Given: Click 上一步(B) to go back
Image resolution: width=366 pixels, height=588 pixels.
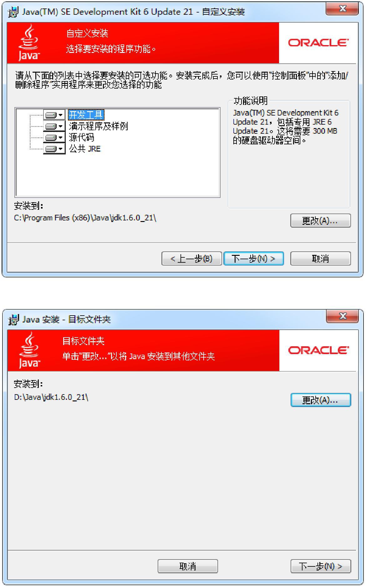Looking at the screenshot, I should click(x=191, y=259).
